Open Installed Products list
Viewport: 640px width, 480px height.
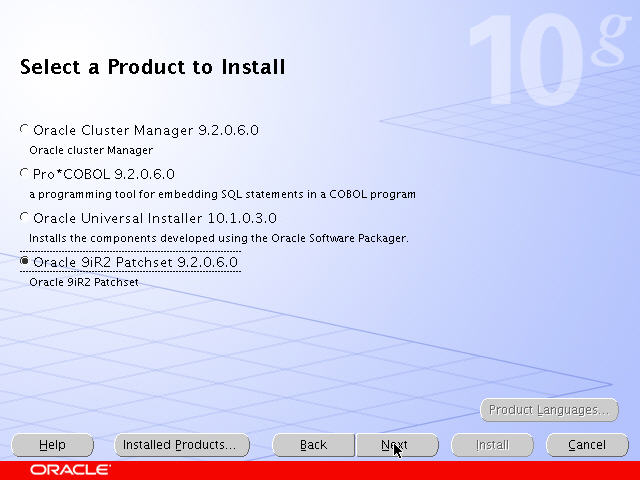click(182, 445)
